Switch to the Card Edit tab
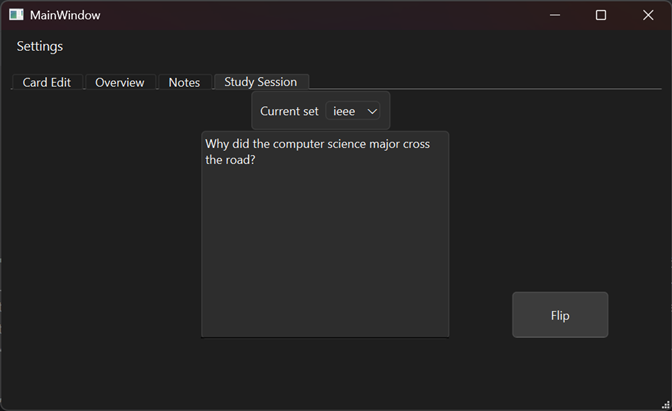Screen dimensions: 672x411 47,82
